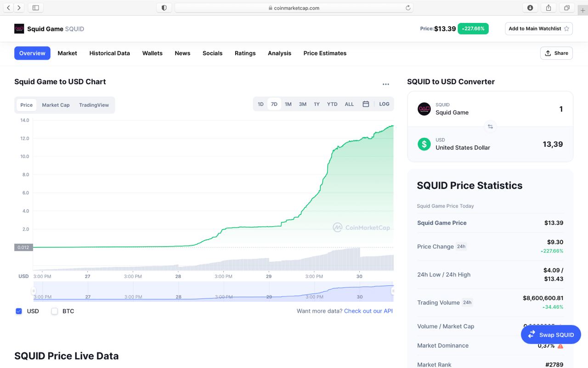Click the Swap SQUID button

coord(551,334)
